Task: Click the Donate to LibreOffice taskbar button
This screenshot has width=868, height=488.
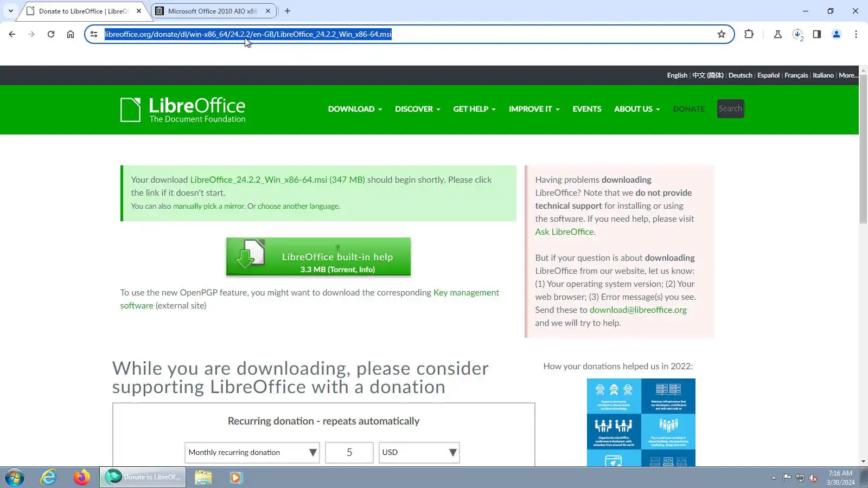Action: [x=143, y=477]
